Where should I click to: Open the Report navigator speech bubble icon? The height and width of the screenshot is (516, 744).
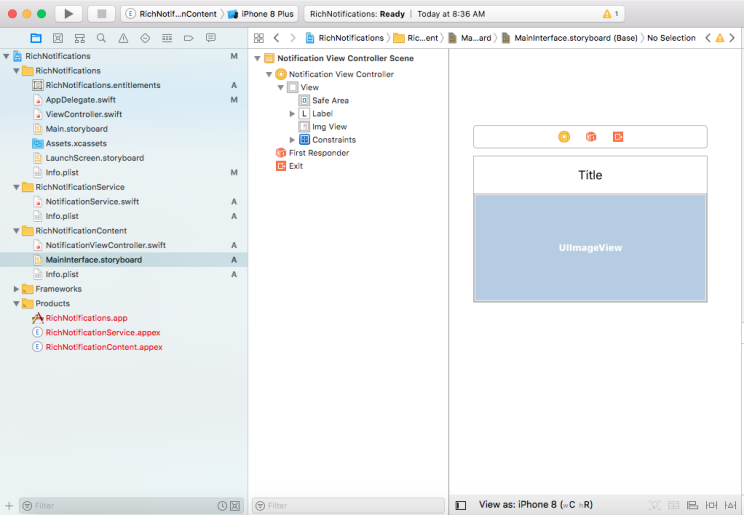[x=211, y=38]
